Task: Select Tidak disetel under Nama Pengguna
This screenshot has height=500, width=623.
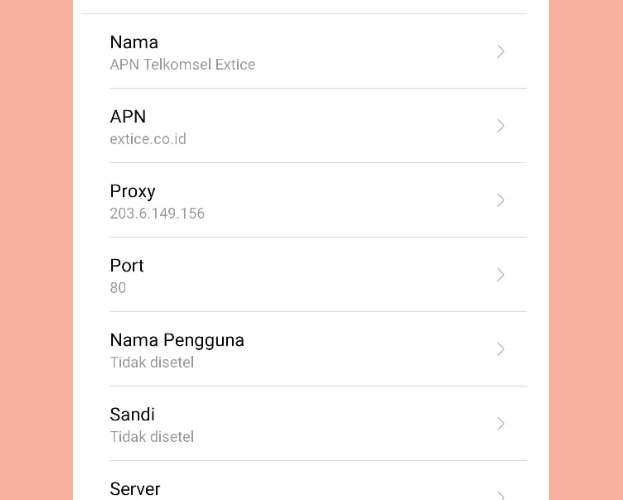Action: [152, 362]
